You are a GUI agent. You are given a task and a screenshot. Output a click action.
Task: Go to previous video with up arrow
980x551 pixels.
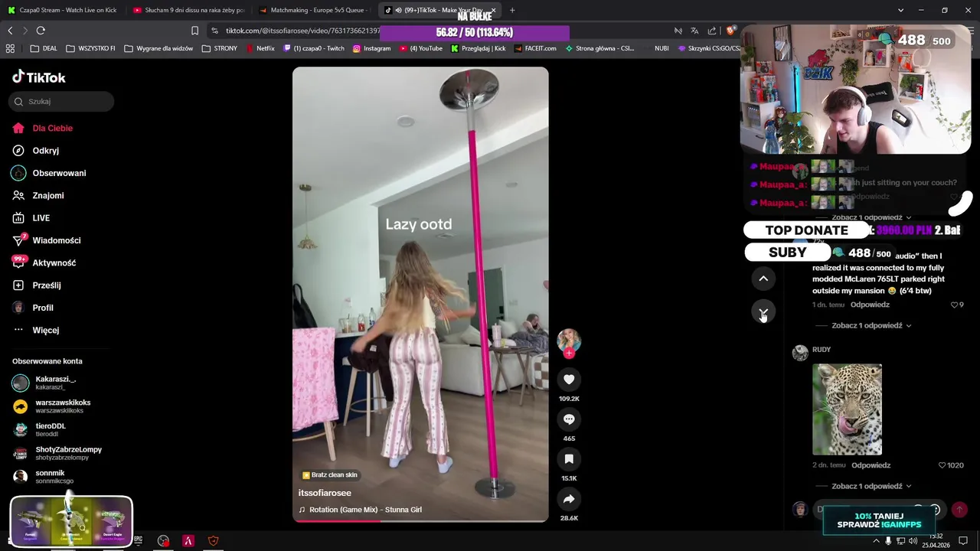pos(763,279)
